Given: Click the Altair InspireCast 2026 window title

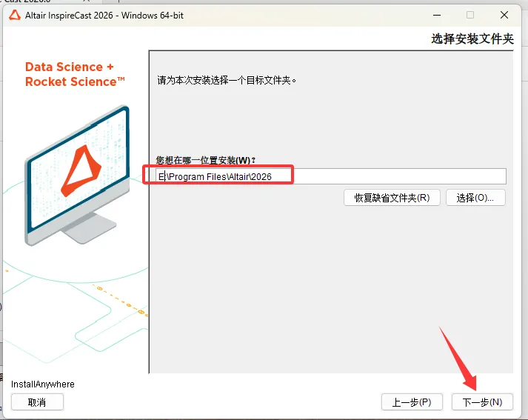Looking at the screenshot, I should click(104, 16).
